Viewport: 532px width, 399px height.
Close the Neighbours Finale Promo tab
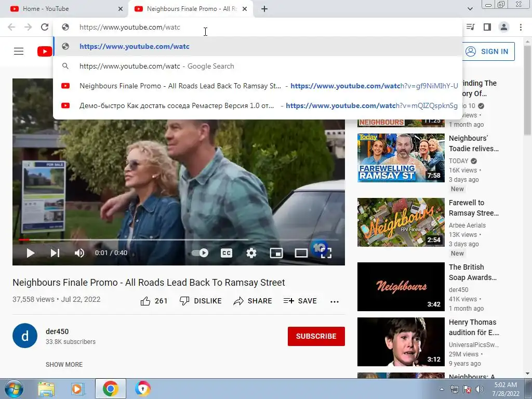[x=245, y=9]
